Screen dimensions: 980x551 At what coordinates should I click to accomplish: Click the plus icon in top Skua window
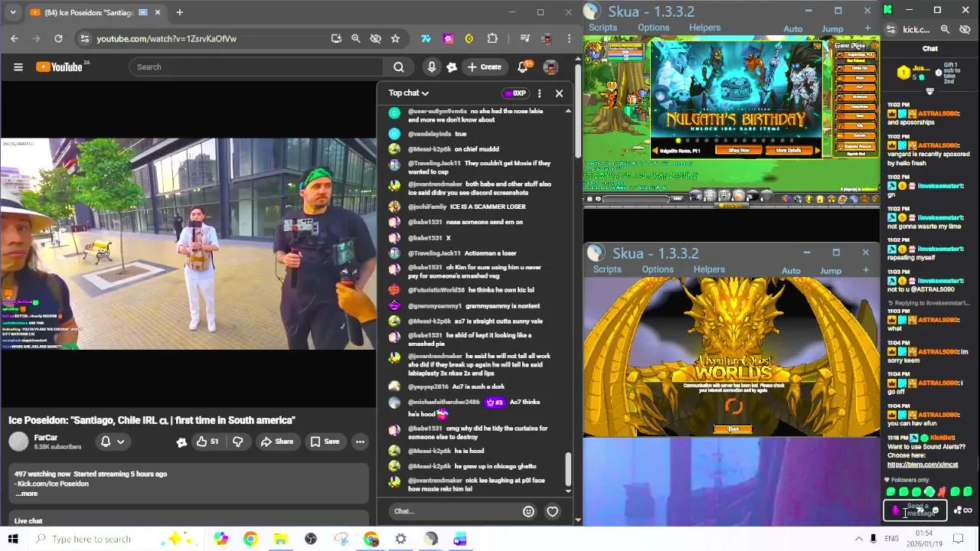[867, 28]
